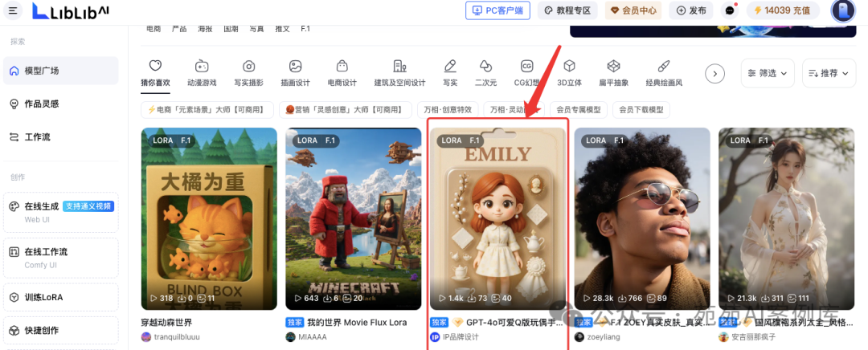Image resolution: width=868 pixels, height=350 pixels.
Task: Go to 作品灵感 in the sidebar
Action: [x=42, y=104]
